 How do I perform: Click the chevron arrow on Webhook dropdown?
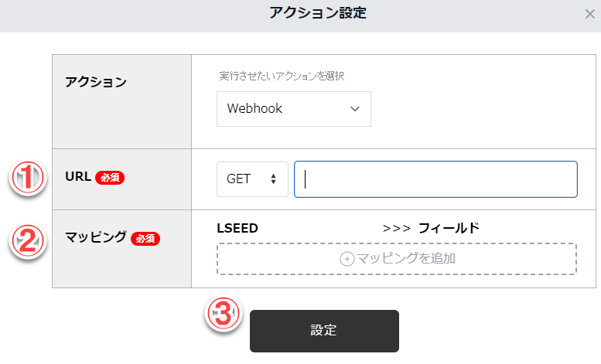tap(355, 109)
